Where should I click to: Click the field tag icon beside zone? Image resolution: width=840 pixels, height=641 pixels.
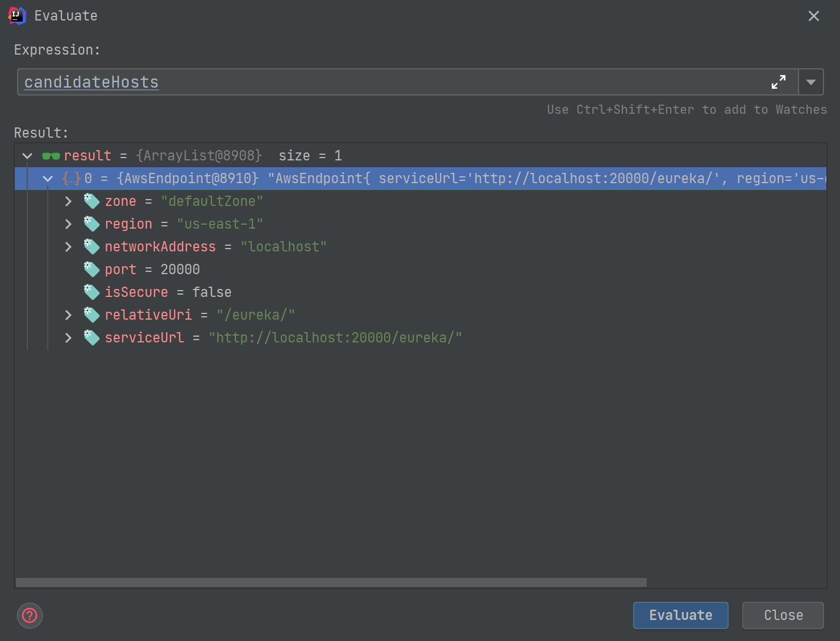point(92,201)
